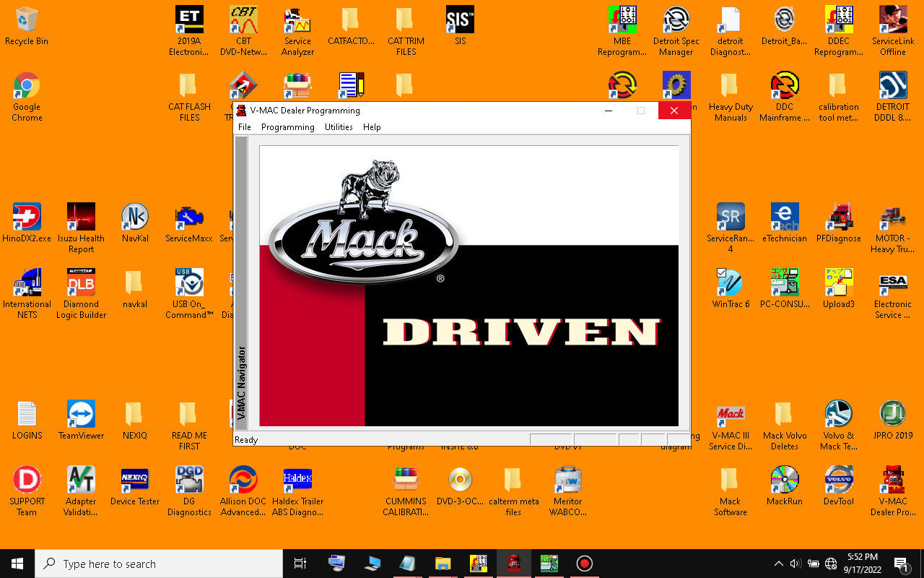The image size is (924, 578).
Task: Select the HinoDX2.exe desktop icon
Action: click(27, 223)
